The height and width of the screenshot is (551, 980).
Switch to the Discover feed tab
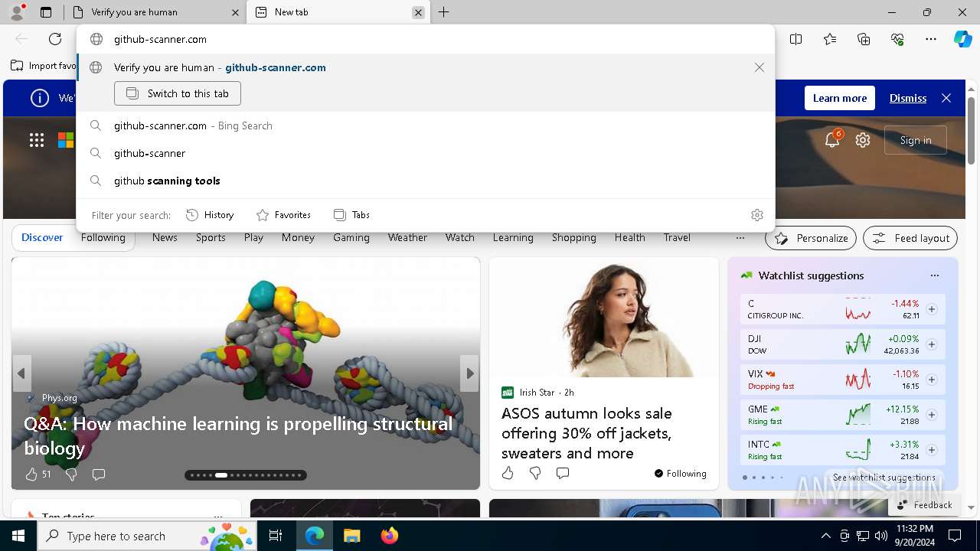point(42,237)
